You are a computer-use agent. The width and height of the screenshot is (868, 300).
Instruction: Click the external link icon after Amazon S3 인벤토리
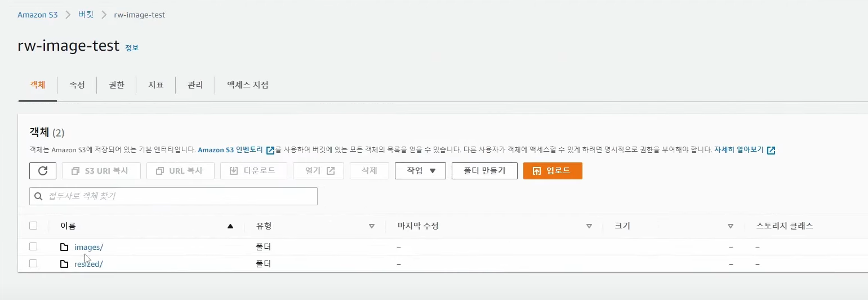coord(270,151)
